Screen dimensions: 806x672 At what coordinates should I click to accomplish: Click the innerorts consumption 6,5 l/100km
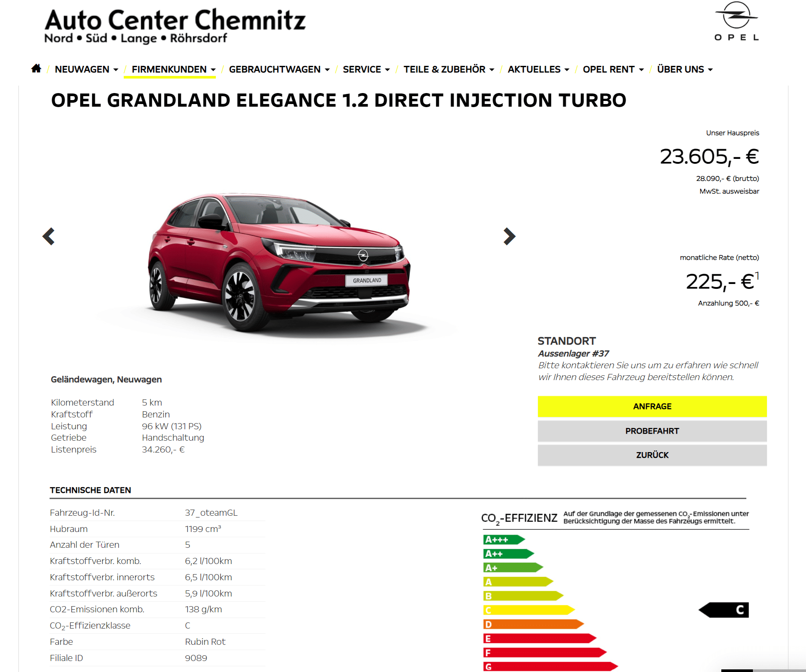coord(208,577)
